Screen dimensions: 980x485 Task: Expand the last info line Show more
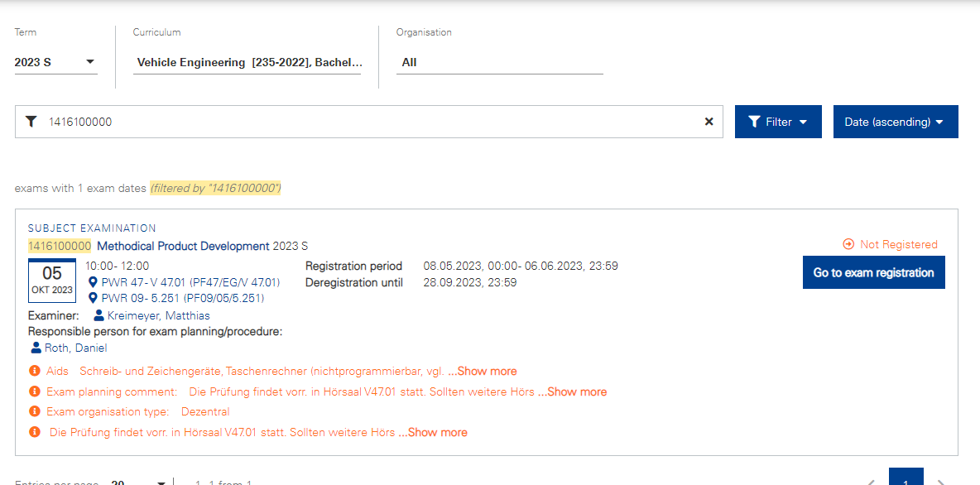click(x=433, y=432)
